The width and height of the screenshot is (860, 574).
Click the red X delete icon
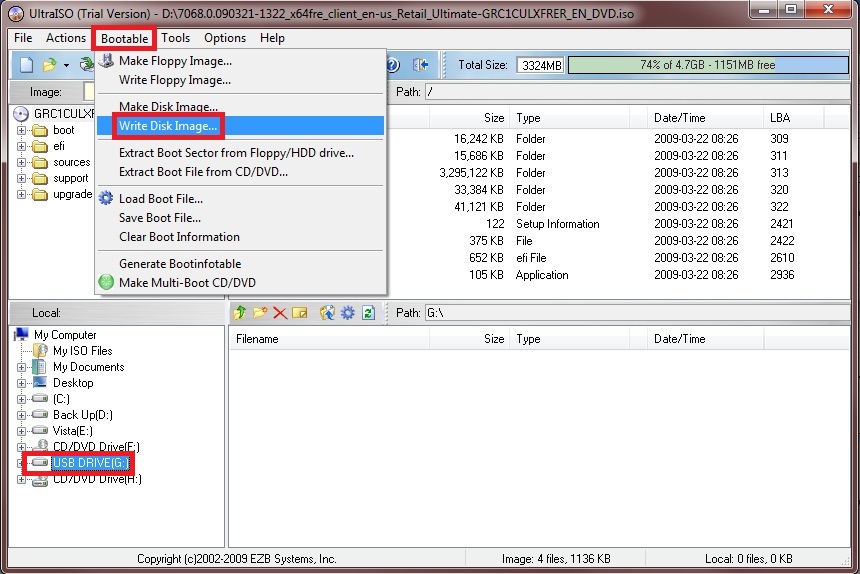click(x=280, y=313)
